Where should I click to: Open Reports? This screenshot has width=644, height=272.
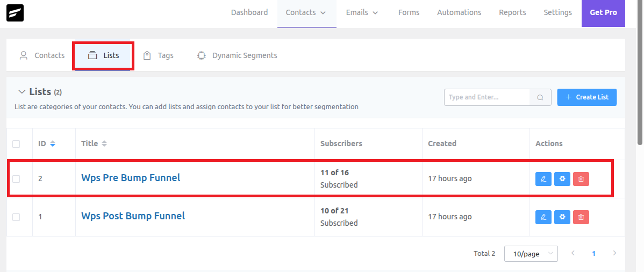coord(513,13)
